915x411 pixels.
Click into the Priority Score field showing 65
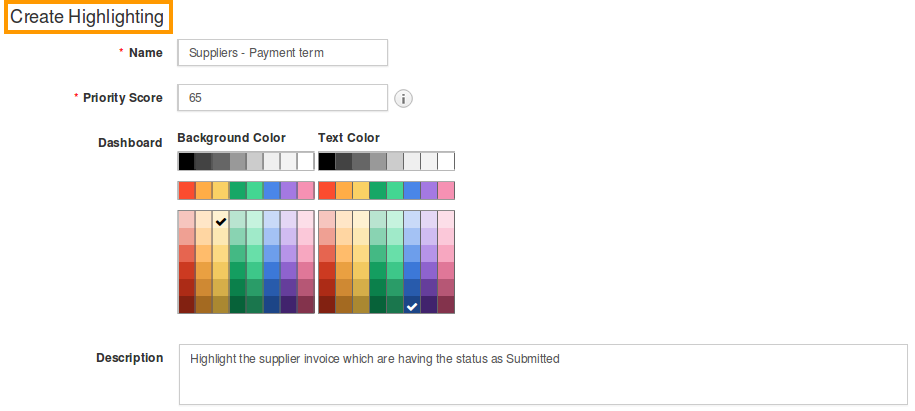click(282, 97)
